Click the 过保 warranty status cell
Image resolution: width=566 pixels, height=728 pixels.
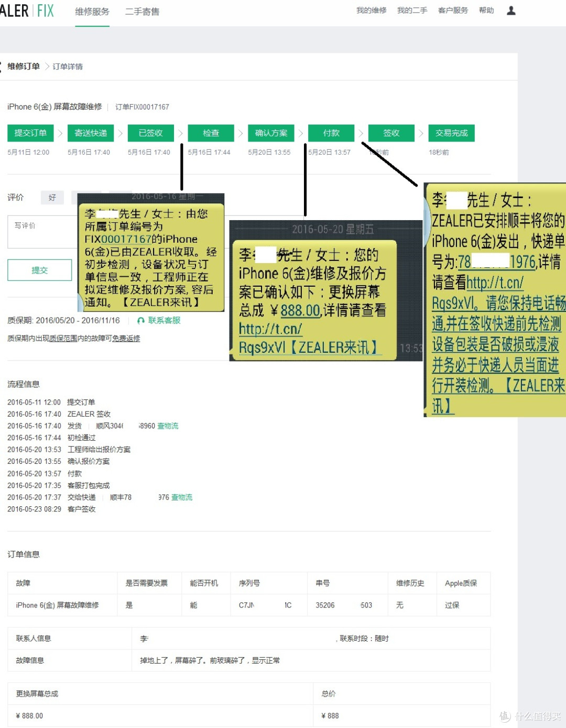(452, 605)
